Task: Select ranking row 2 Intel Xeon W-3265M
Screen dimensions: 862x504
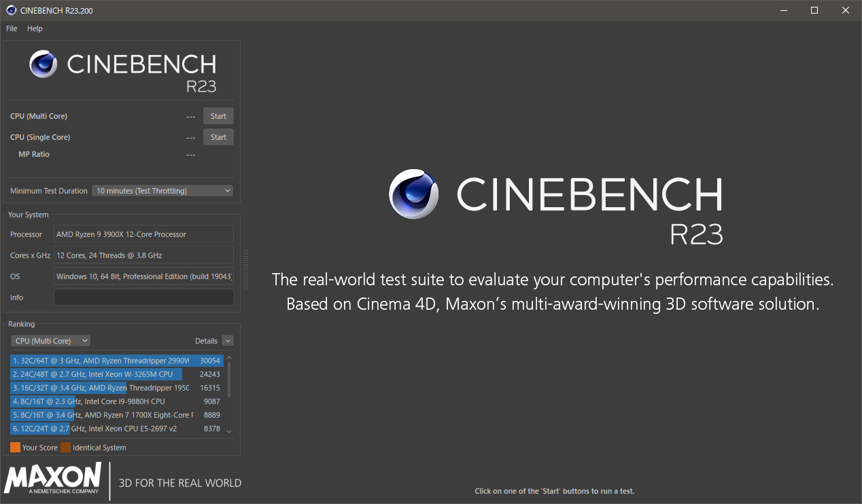Action: click(116, 374)
